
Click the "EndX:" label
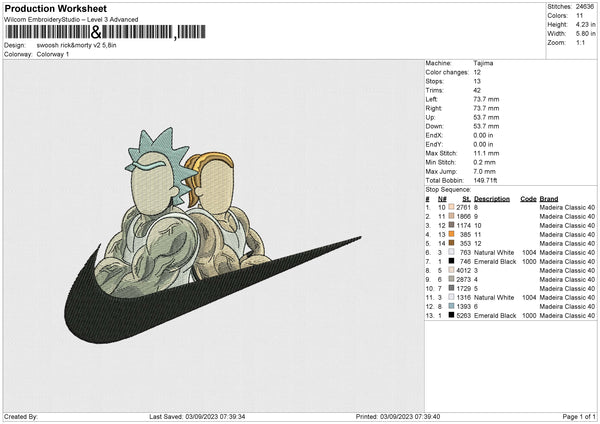click(434, 135)
